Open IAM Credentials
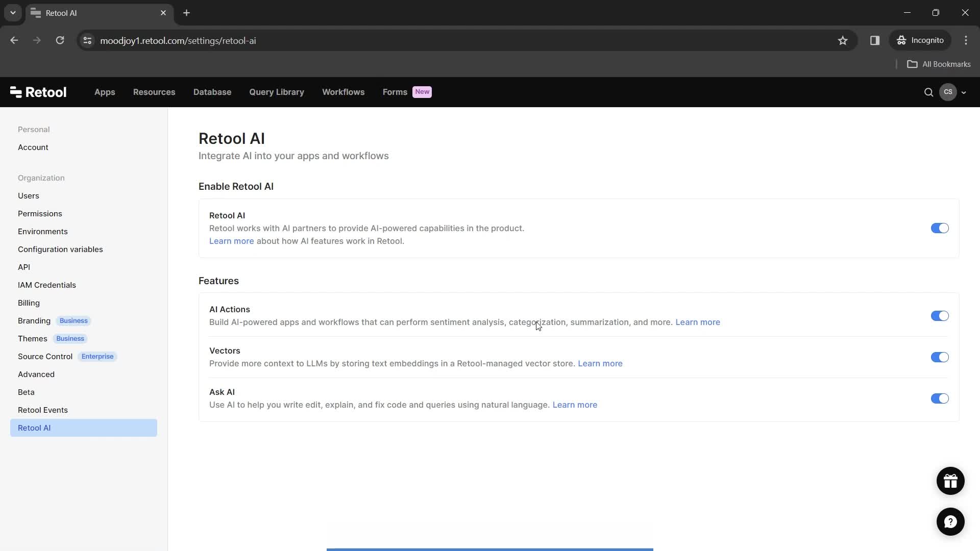Image resolution: width=980 pixels, height=551 pixels. tap(47, 285)
